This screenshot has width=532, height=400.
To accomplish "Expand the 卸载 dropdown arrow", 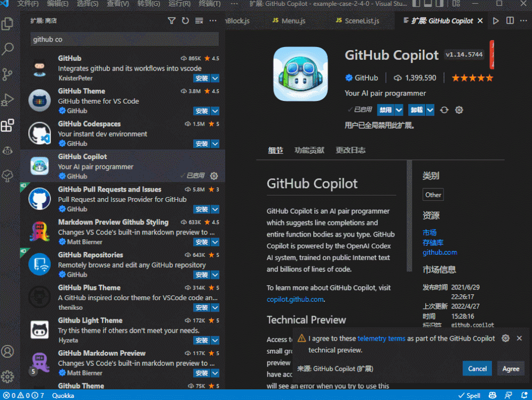I will pyautogui.click(x=430, y=109).
